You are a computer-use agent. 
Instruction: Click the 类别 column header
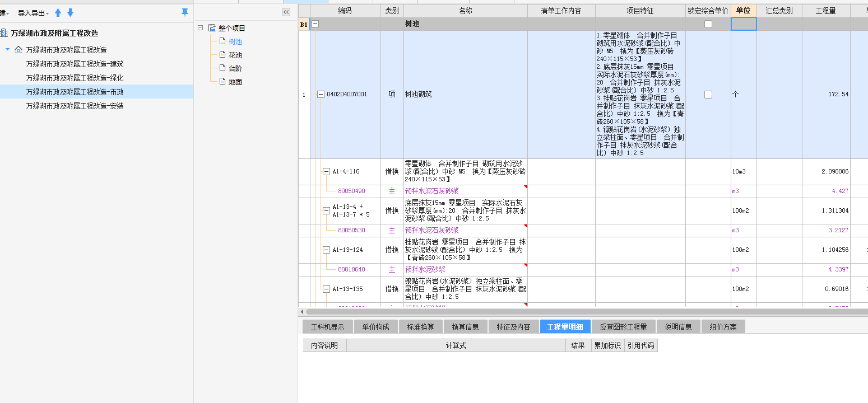pyautogui.click(x=392, y=11)
